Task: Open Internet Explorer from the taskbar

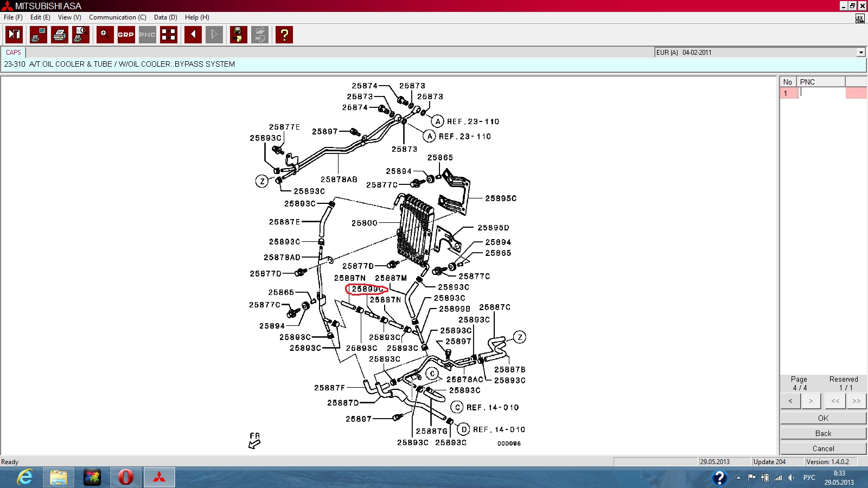Action: click(25, 477)
